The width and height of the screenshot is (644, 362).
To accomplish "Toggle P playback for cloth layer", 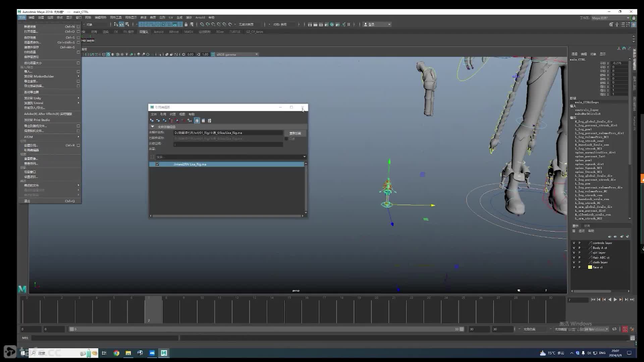I will point(579,262).
